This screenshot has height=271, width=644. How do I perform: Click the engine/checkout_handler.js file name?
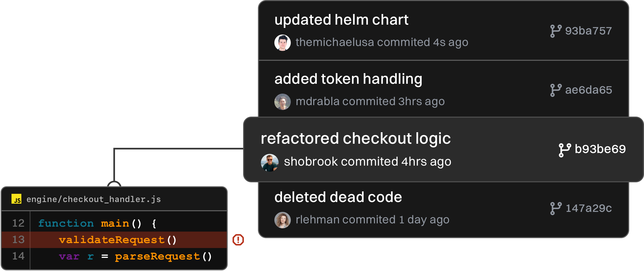point(94,199)
